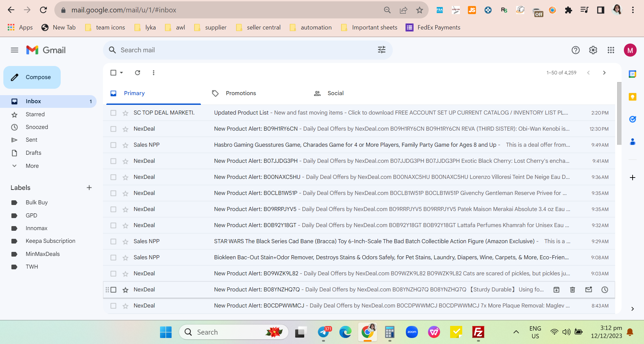Refresh the inbox mail list
The height and width of the screenshot is (344, 644).
[138, 73]
